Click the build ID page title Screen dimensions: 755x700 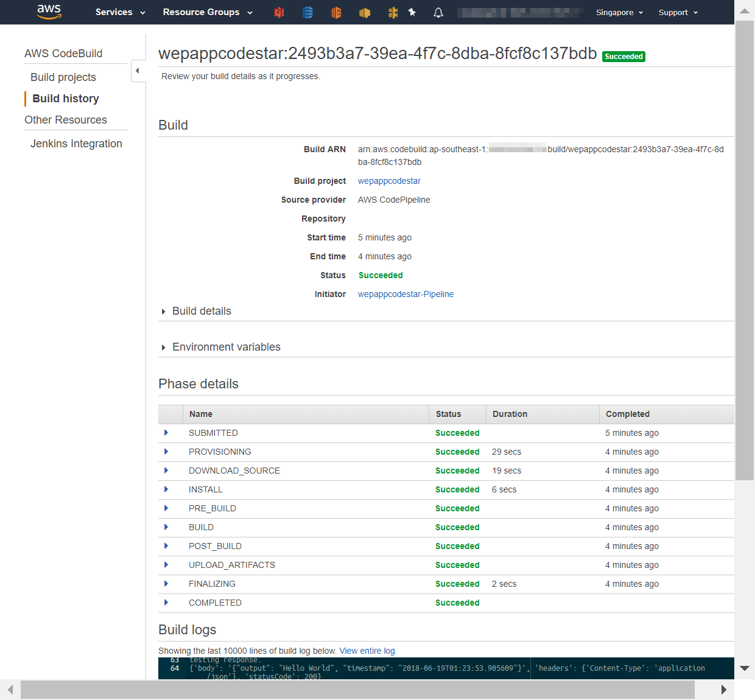pyautogui.click(x=377, y=54)
